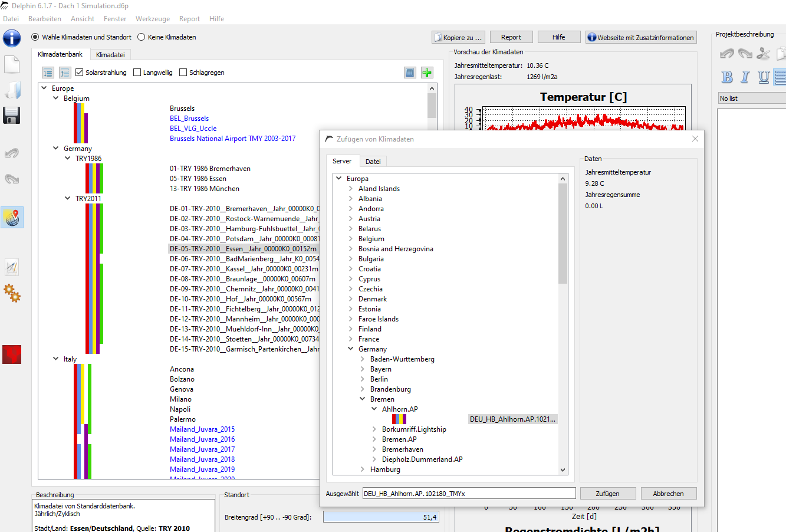Image resolution: width=786 pixels, height=532 pixels.
Task: Select the climate location globe icon
Action: pyautogui.click(x=12, y=218)
